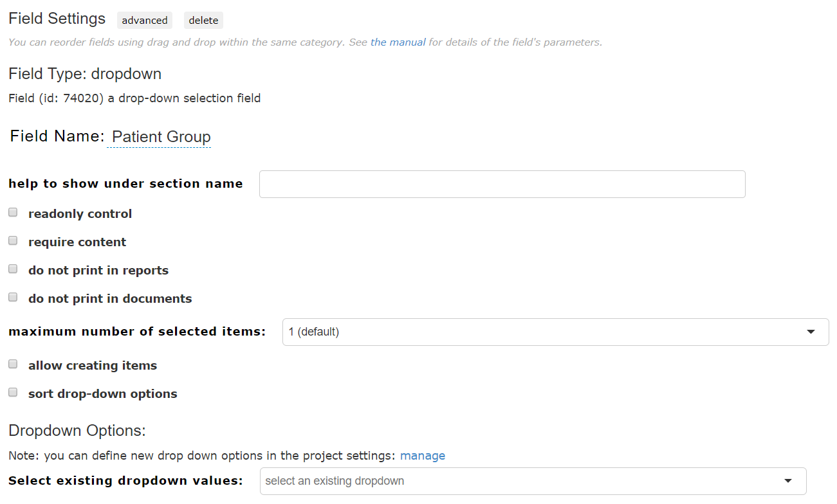
Task: Check do not print in documents
Action: coord(13,297)
